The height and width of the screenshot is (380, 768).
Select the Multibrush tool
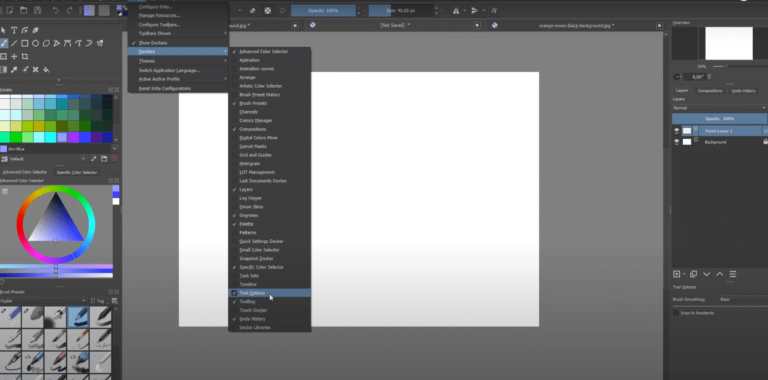tap(100, 43)
